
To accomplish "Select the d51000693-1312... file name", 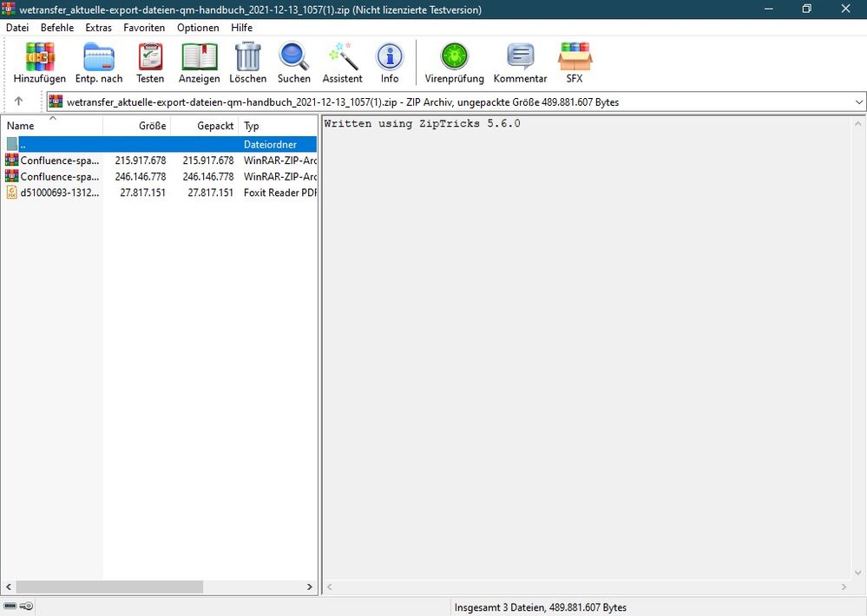I will pyautogui.click(x=60, y=193).
